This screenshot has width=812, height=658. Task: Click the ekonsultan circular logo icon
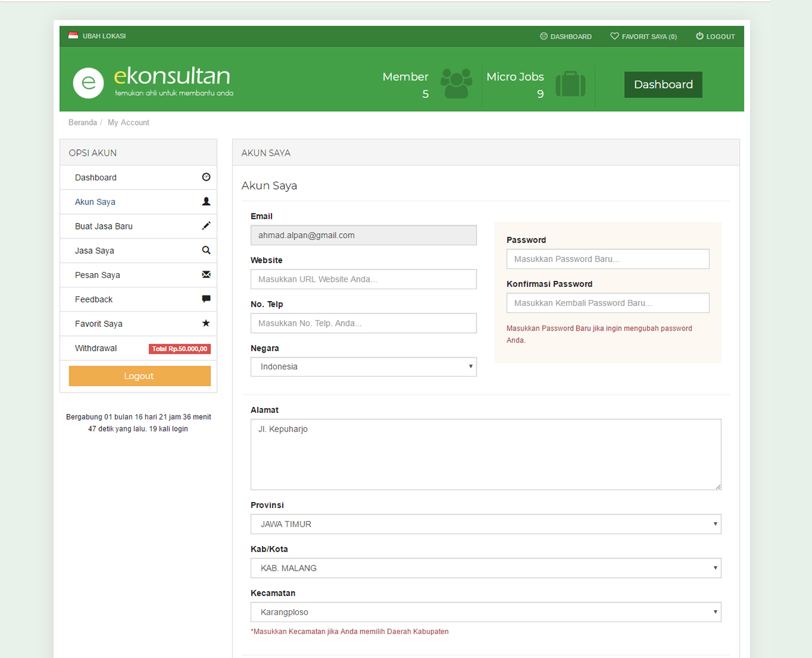[x=88, y=82]
